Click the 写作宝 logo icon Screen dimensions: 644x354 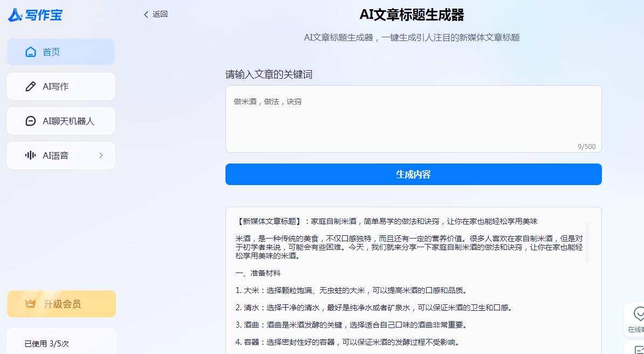click(16, 15)
